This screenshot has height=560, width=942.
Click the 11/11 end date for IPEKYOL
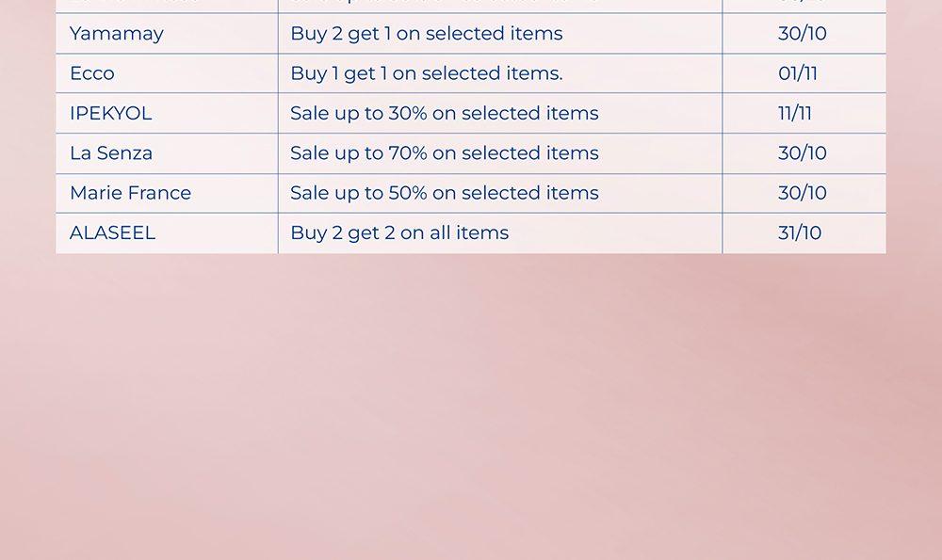click(794, 114)
